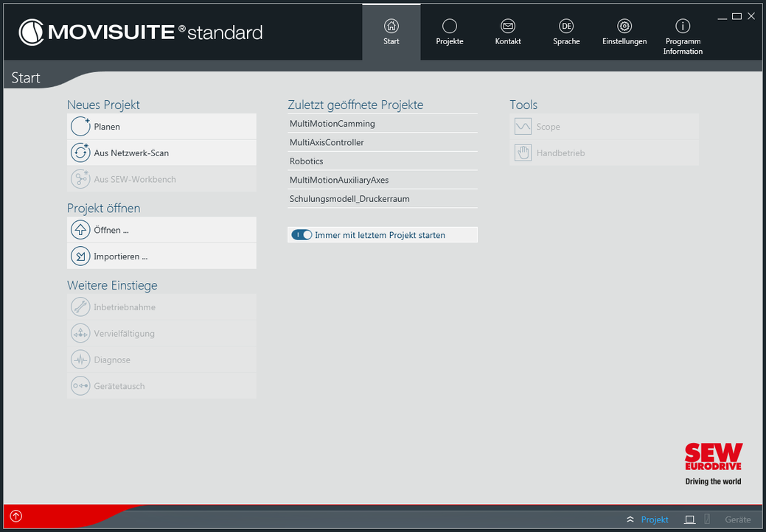The image size is (766, 532).
Task: Open the Sprache DE language selector
Action: [566, 27]
